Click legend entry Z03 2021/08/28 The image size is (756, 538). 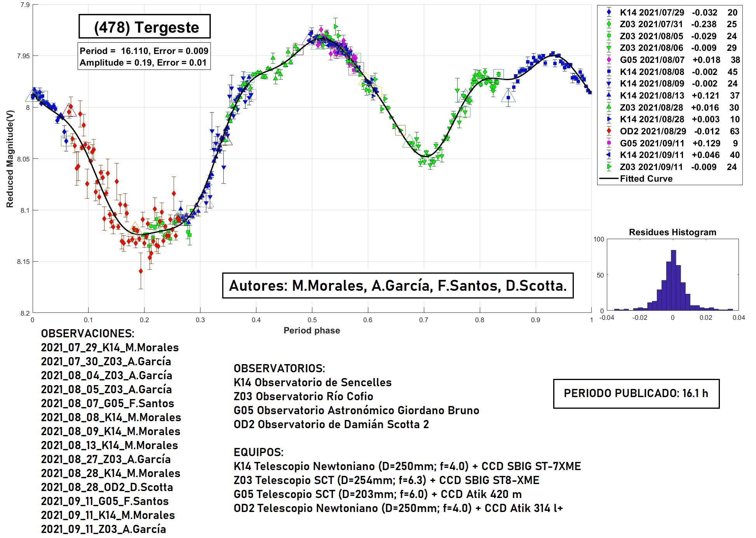670,108
